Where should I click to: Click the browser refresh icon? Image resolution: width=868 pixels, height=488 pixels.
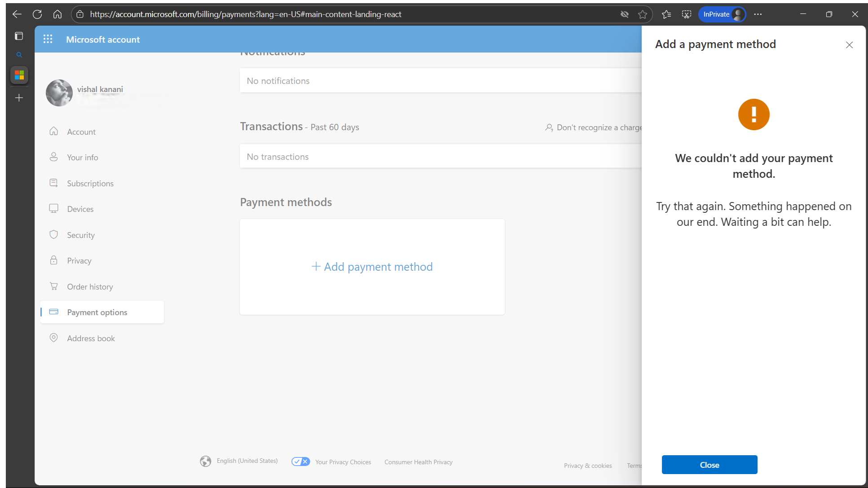click(37, 14)
